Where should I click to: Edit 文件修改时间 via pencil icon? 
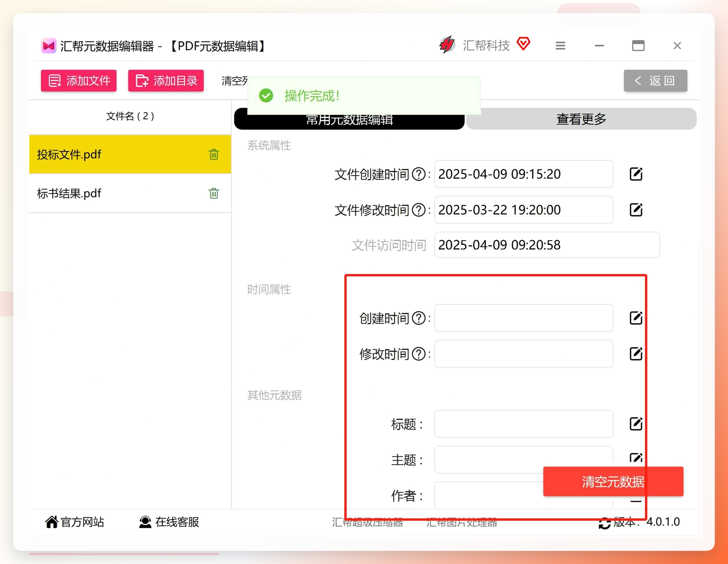coord(636,210)
